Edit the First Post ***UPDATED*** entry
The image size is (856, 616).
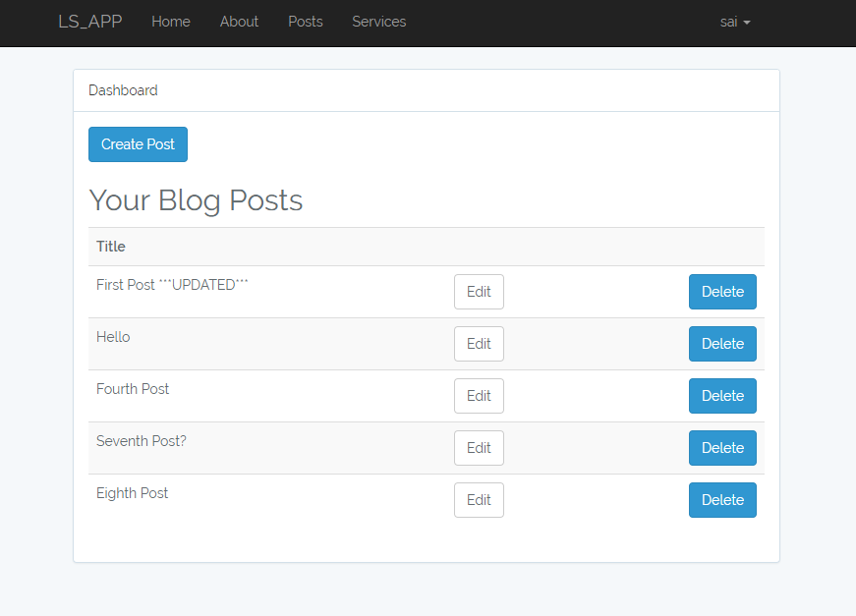(x=479, y=292)
